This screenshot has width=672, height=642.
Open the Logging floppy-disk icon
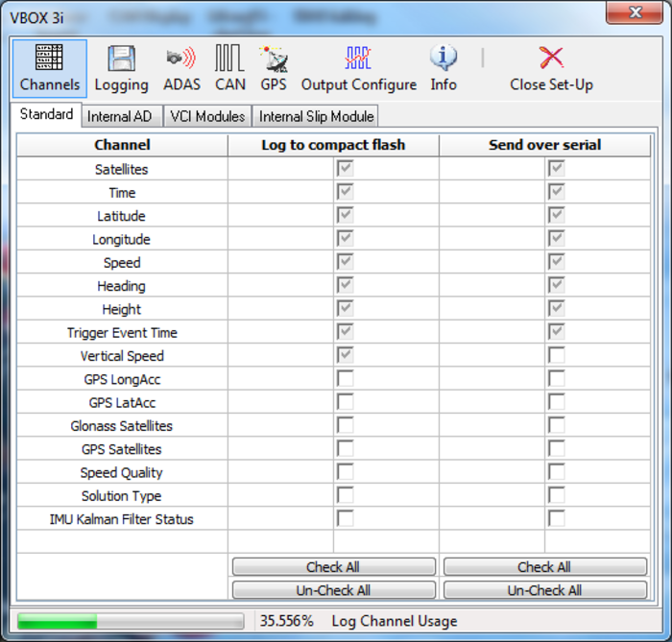coord(122,59)
